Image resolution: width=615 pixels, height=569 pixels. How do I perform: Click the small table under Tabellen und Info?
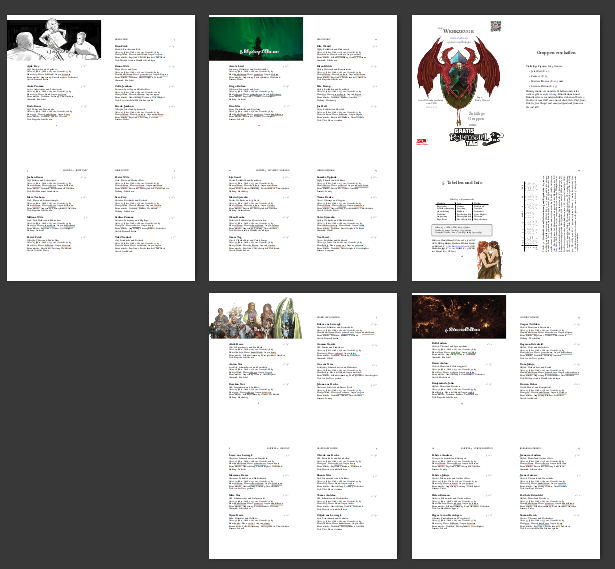point(460,208)
